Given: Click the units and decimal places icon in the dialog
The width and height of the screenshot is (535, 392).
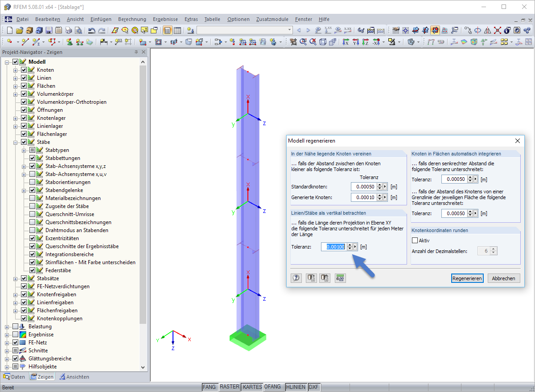Looking at the screenshot, I should pyautogui.click(x=340, y=278).
